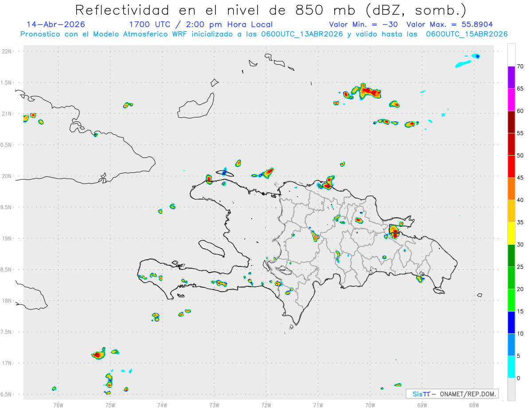Click the blue 10-15 dBZ color band
Image resolution: width=532 pixels, height=411 pixels.
pyautogui.click(x=511, y=322)
